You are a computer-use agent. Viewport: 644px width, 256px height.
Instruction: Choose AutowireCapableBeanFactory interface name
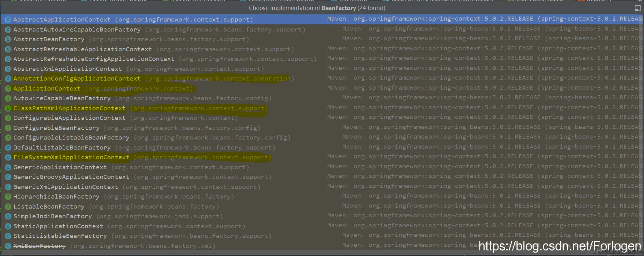tap(62, 98)
